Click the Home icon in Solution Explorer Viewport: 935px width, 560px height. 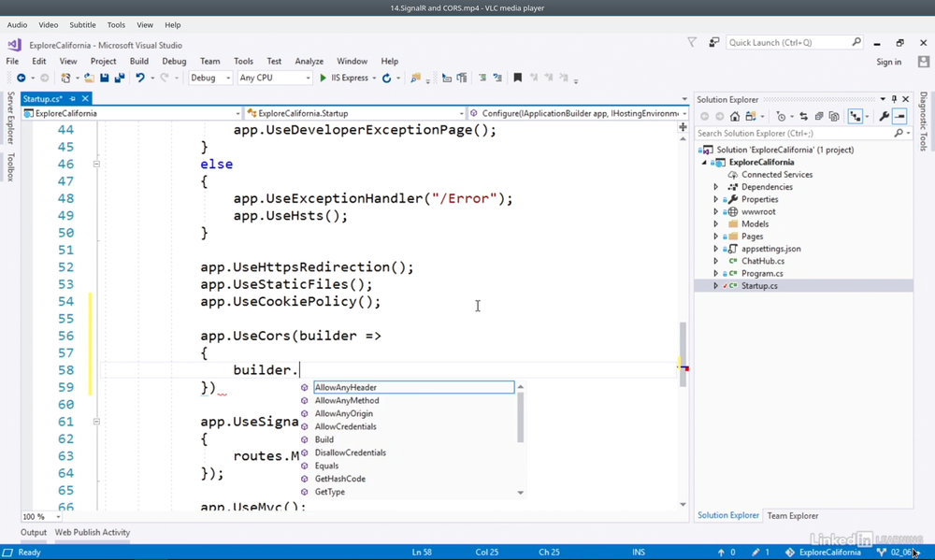coord(735,117)
